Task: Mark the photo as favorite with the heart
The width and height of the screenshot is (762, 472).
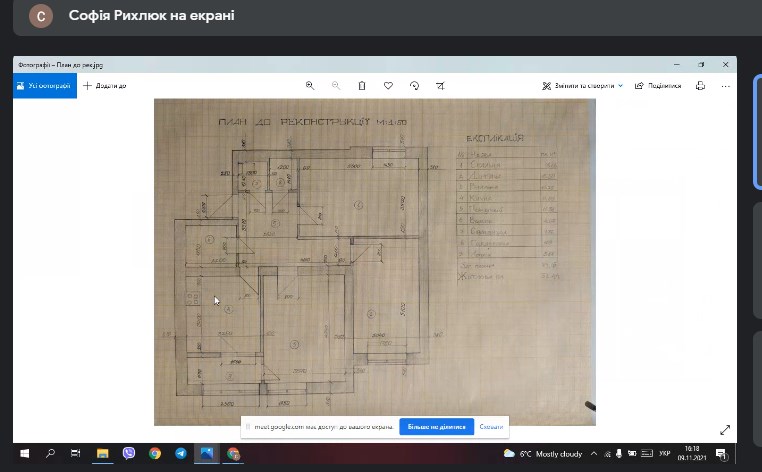Action: (388, 86)
